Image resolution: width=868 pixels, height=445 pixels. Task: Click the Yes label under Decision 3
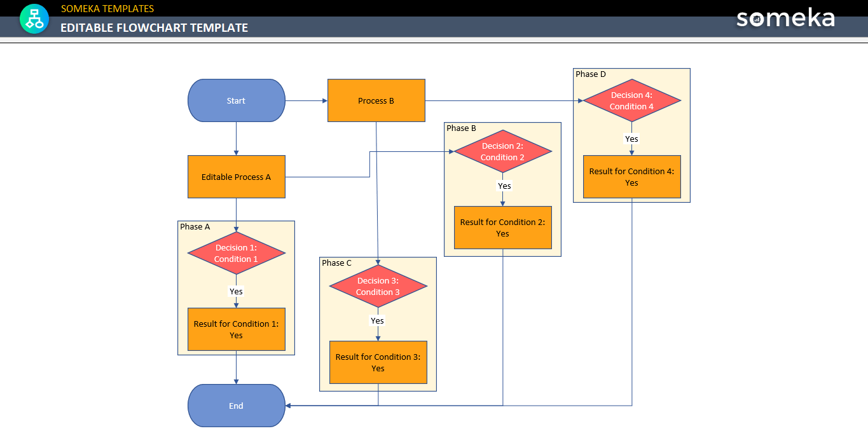tap(378, 321)
